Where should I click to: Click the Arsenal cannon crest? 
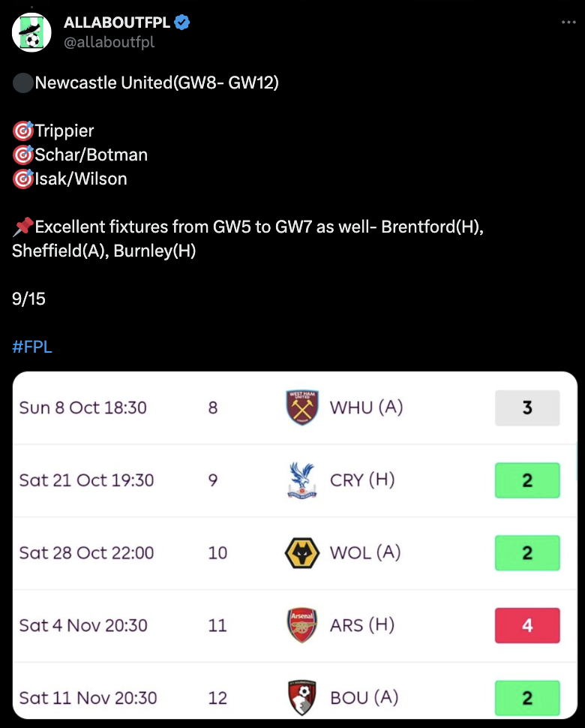coord(302,625)
